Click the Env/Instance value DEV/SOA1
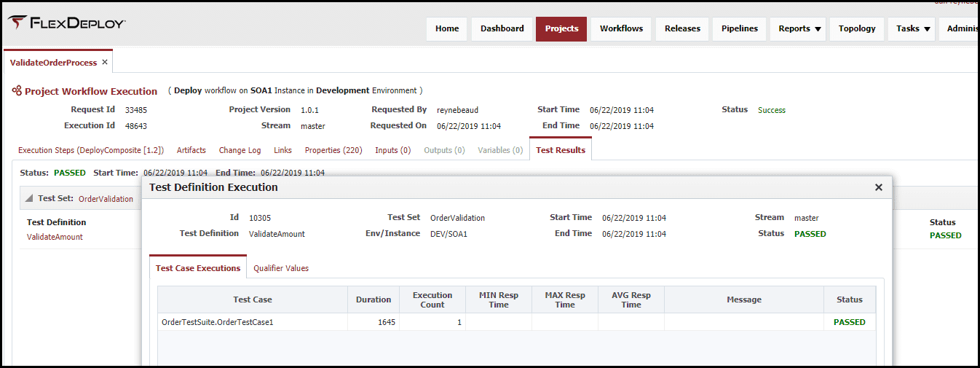Screen dimensions: 980x368 448,234
